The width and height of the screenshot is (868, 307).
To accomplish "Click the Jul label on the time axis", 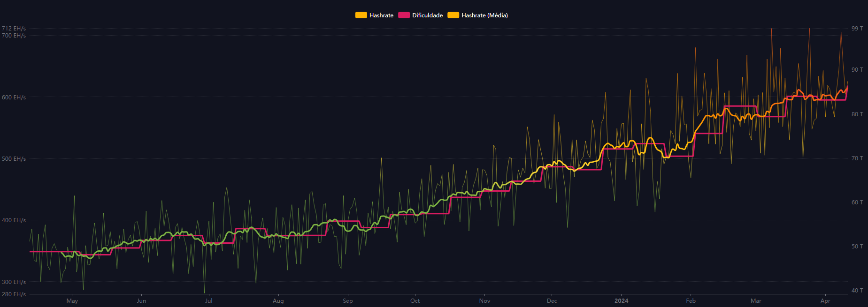I will 208,301.
